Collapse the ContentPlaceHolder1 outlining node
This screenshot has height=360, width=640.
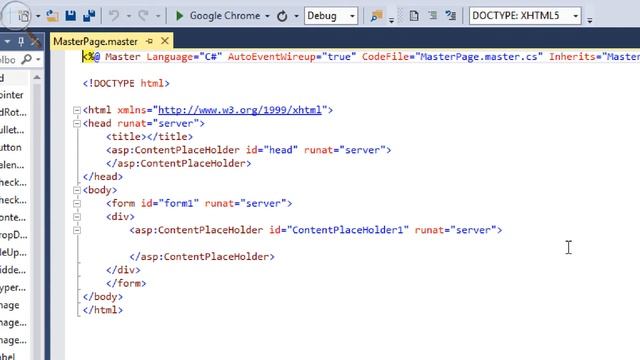tap(77, 230)
